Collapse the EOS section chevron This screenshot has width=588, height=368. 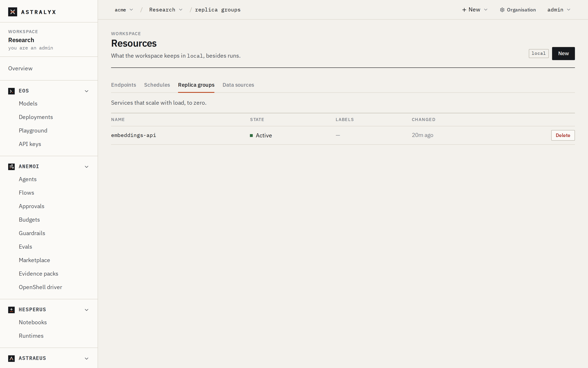pos(87,91)
